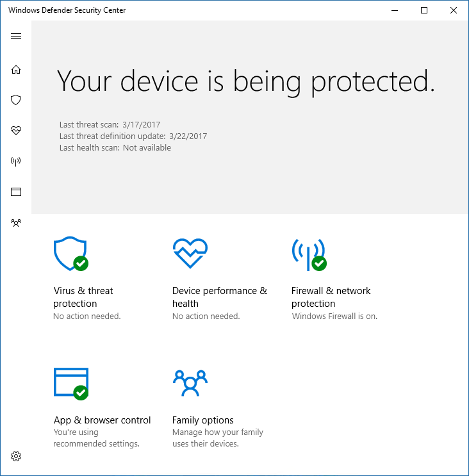This screenshot has width=469, height=476.
Task: Open the Family options title link
Action: tap(202, 420)
